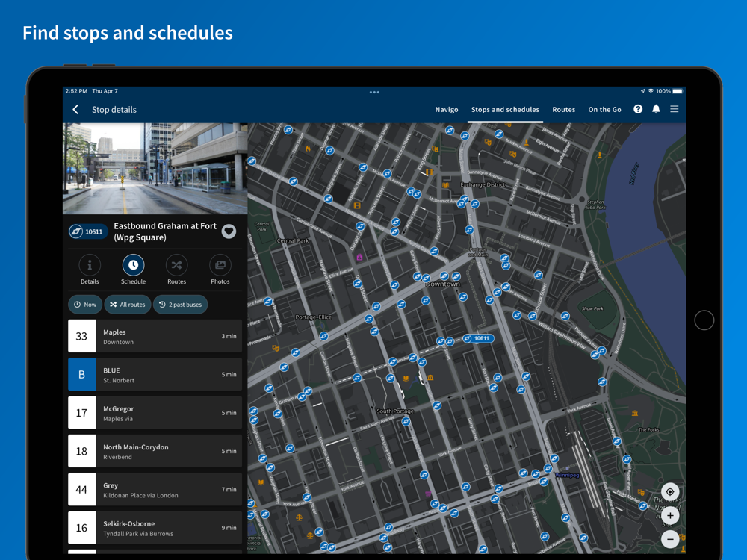
Task: Open route 18 North Main-Corydon departure
Action: point(155,452)
